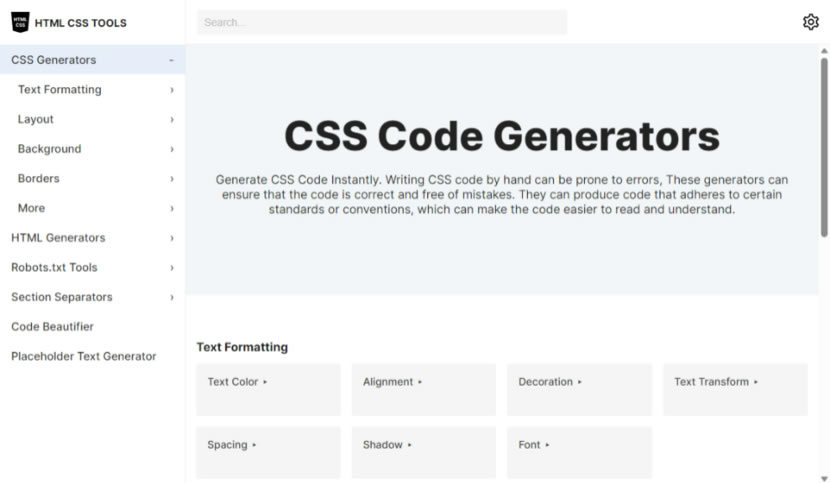Click the HTML CSS Tools logo icon

(x=20, y=22)
